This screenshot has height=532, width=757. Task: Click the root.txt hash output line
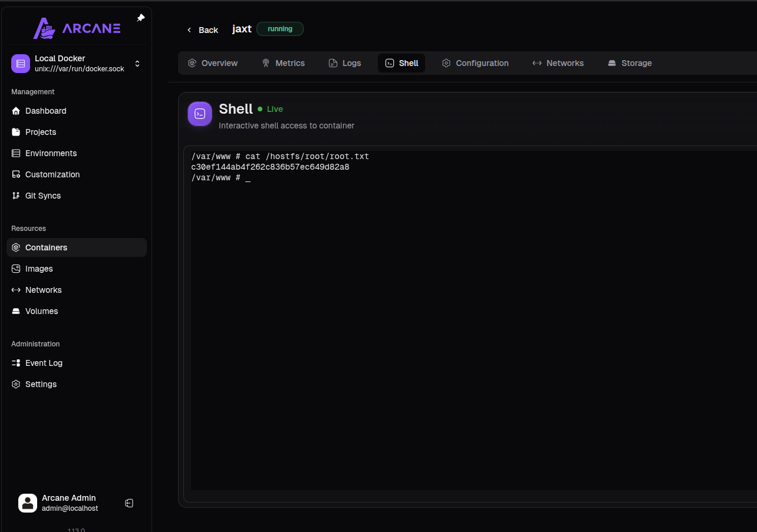click(x=270, y=167)
